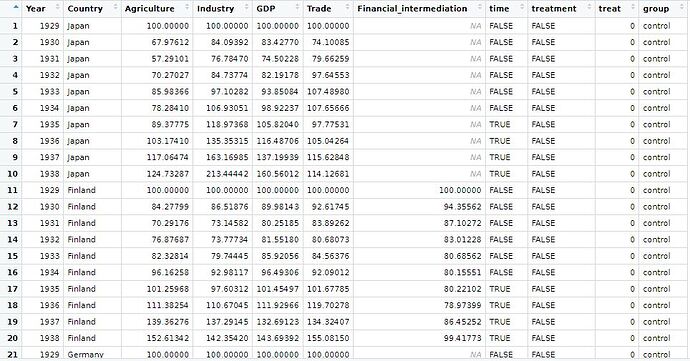
Task: Click Trade value 74.10085
Action: pos(330,42)
